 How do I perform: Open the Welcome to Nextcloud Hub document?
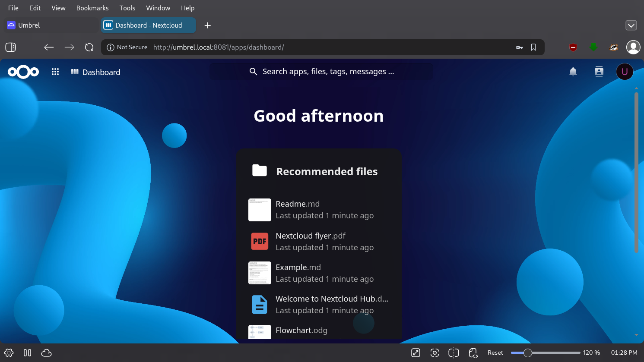click(x=319, y=305)
